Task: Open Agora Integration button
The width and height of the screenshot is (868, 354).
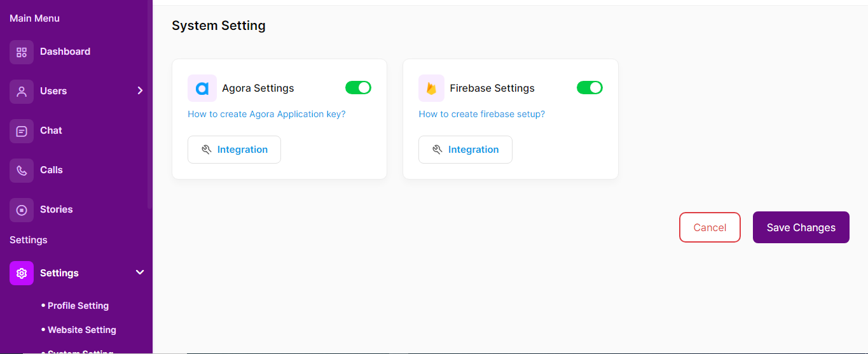Action: [234, 150]
